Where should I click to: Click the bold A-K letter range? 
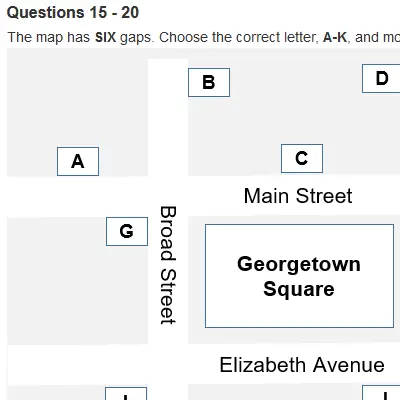tap(335, 37)
